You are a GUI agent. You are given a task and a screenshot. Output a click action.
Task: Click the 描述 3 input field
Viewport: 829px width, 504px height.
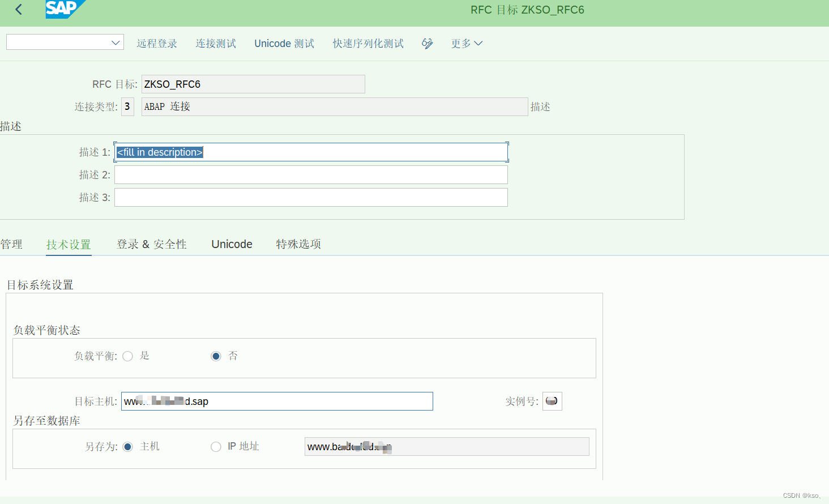[311, 197]
